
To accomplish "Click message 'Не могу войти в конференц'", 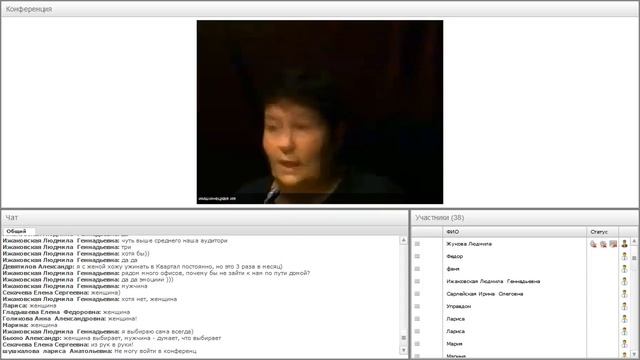I will [x=156, y=351].
